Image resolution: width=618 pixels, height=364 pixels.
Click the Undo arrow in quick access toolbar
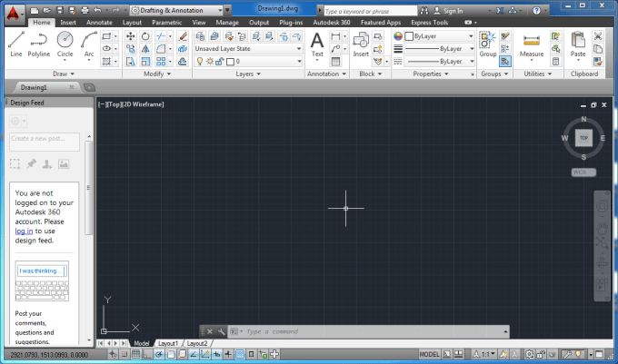(97, 11)
